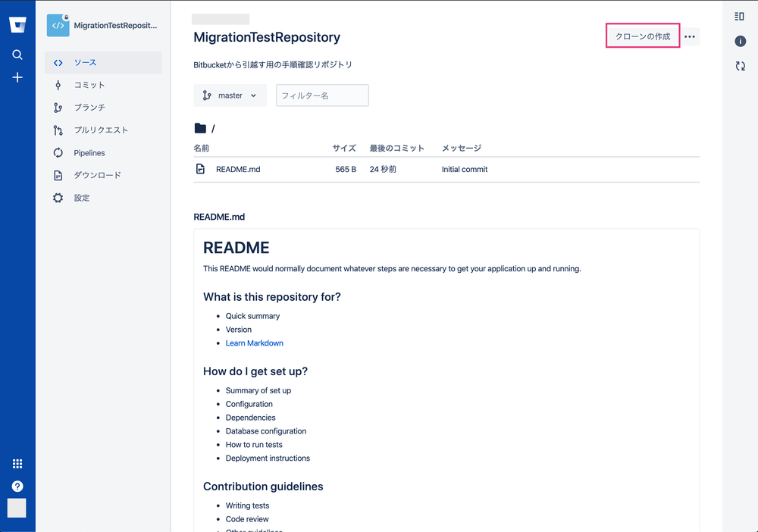Viewport: 758px width, 532px height.
Task: Open the help question mark icon
Action: click(17, 487)
